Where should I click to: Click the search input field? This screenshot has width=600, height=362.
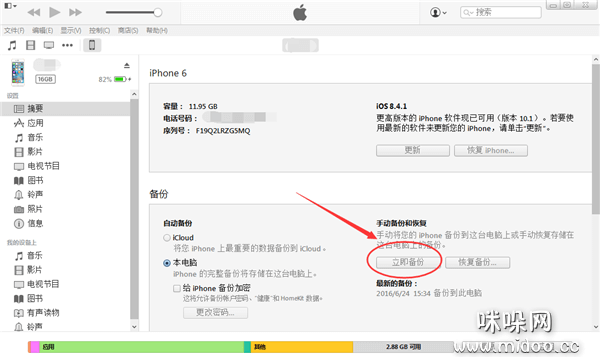tap(501, 13)
